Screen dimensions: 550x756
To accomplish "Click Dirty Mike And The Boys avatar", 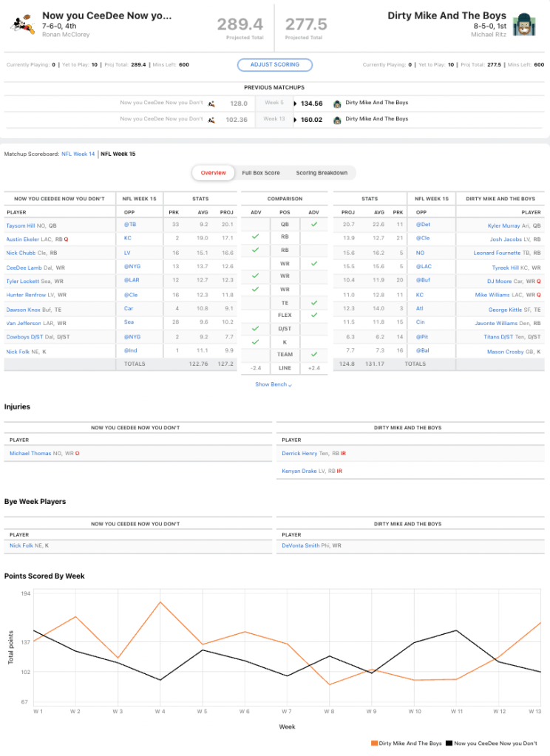I will point(523,24).
